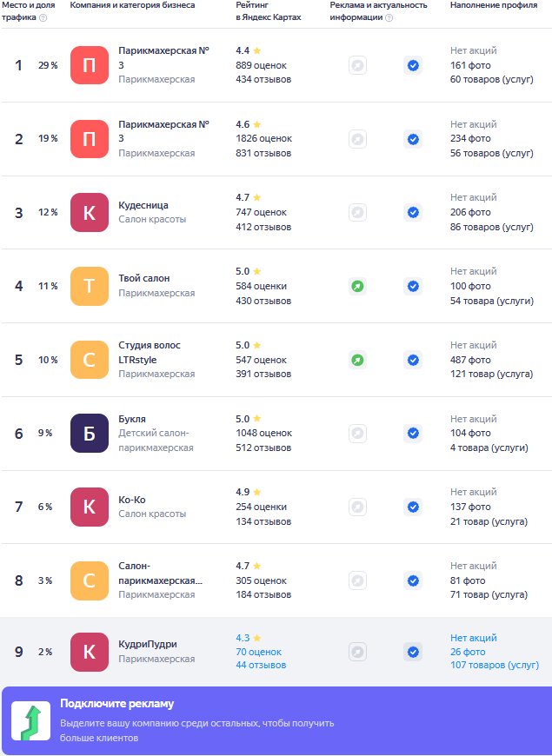
Task: Open the dark purple Букля avatar
Action: pyautogui.click(x=90, y=433)
